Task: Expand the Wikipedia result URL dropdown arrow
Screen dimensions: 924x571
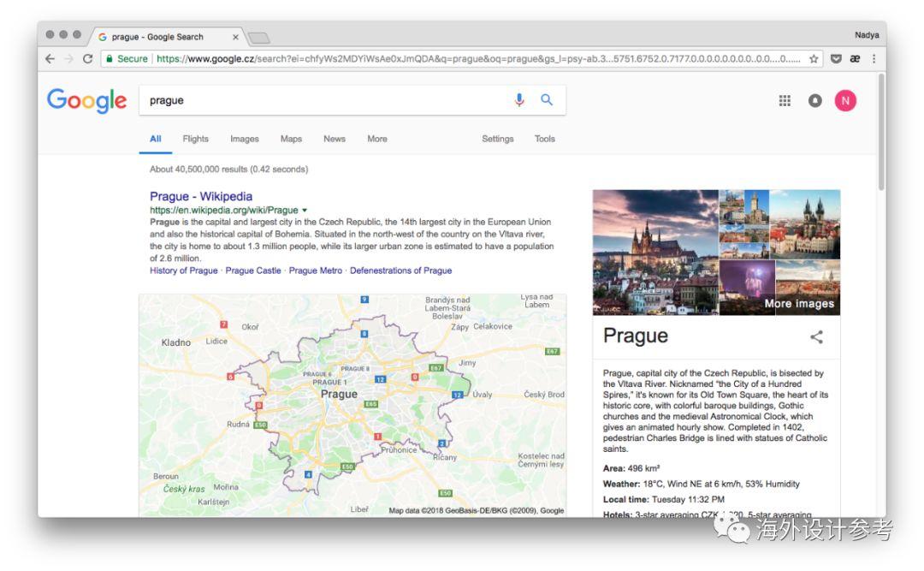Action: [x=305, y=210]
